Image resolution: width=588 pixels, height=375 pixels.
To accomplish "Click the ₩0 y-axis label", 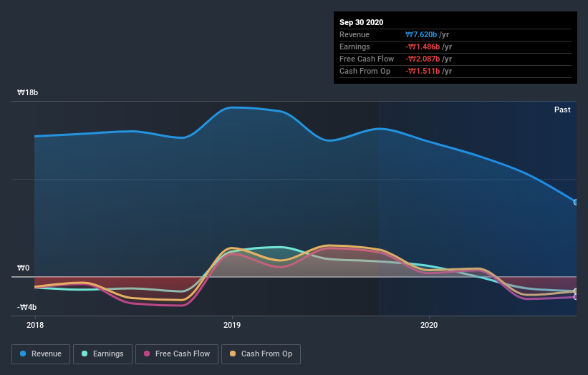I will [23, 268].
